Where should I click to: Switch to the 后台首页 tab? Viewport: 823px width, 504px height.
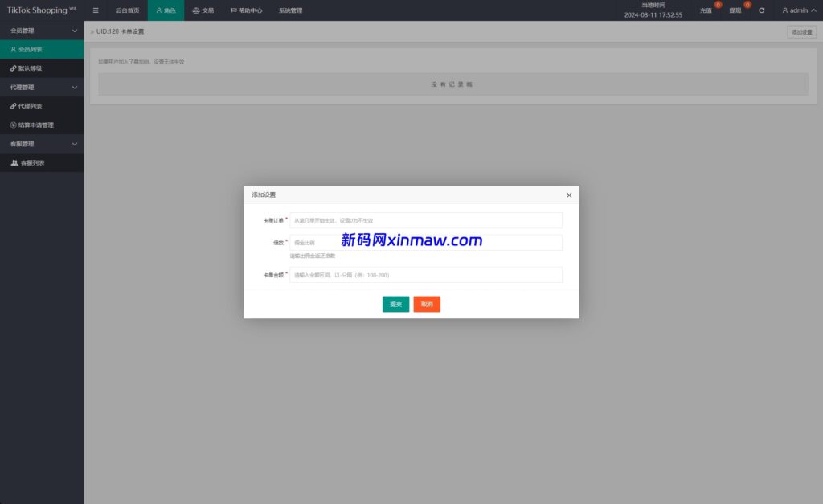[x=127, y=10]
